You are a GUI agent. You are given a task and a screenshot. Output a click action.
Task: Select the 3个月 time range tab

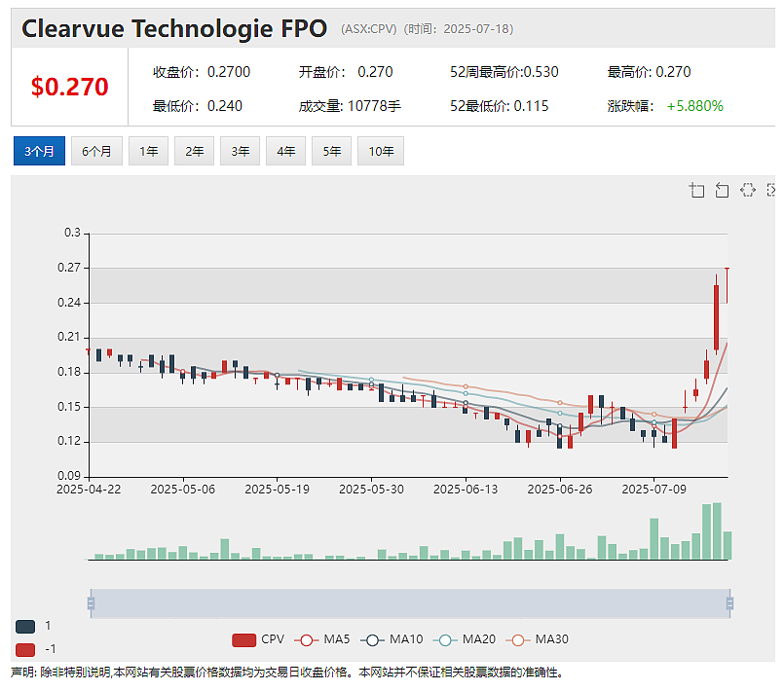[39, 151]
